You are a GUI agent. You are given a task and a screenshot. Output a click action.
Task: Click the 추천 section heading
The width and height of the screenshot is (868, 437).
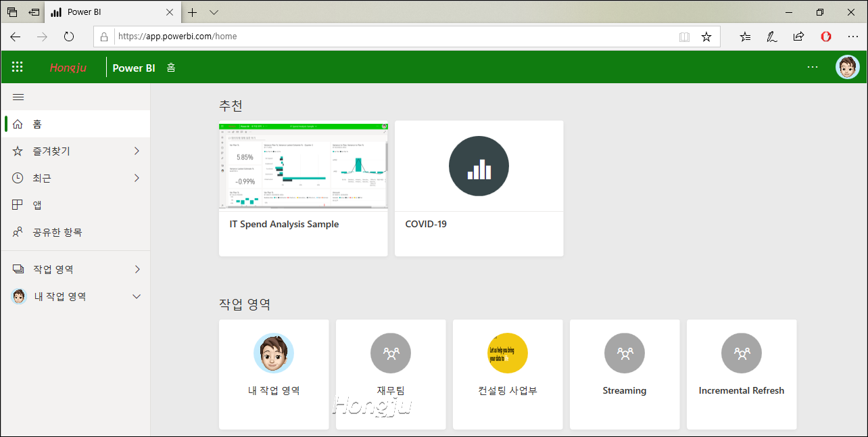pyautogui.click(x=231, y=106)
